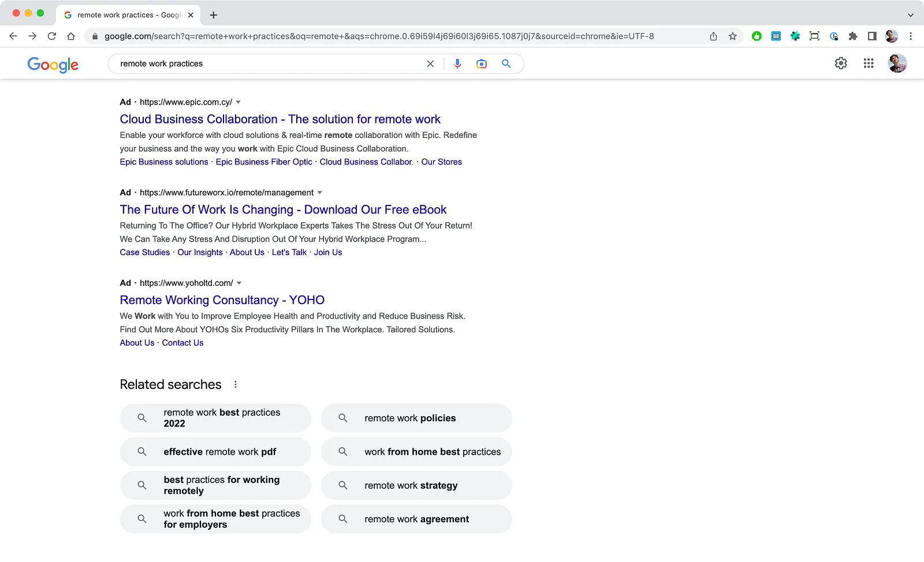Screen dimensions: 924x562
Task: Open the 'Case Studies' sitelink
Action: [145, 253]
